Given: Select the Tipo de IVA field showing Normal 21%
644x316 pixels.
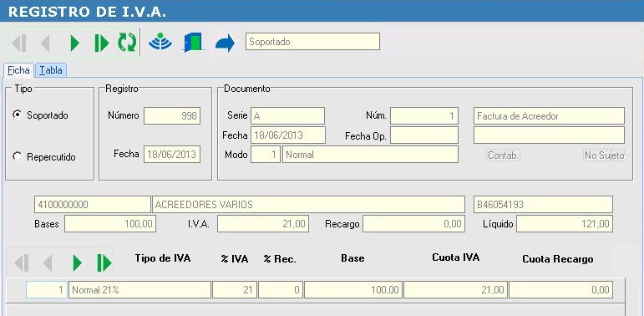Looking at the screenshot, I should coord(139,290).
